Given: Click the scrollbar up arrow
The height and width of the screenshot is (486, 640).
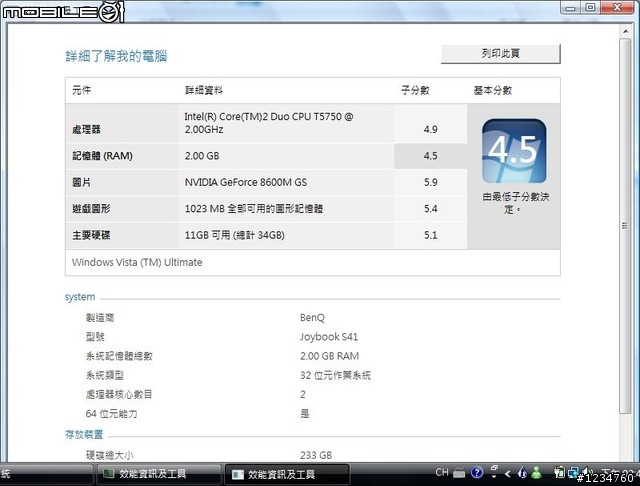Looking at the screenshot, I should tap(625, 31).
